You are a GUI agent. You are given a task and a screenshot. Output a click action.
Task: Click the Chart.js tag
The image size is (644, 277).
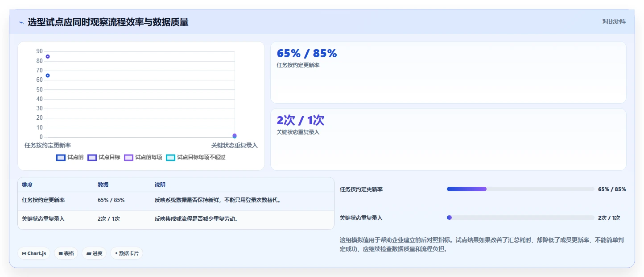point(34,253)
